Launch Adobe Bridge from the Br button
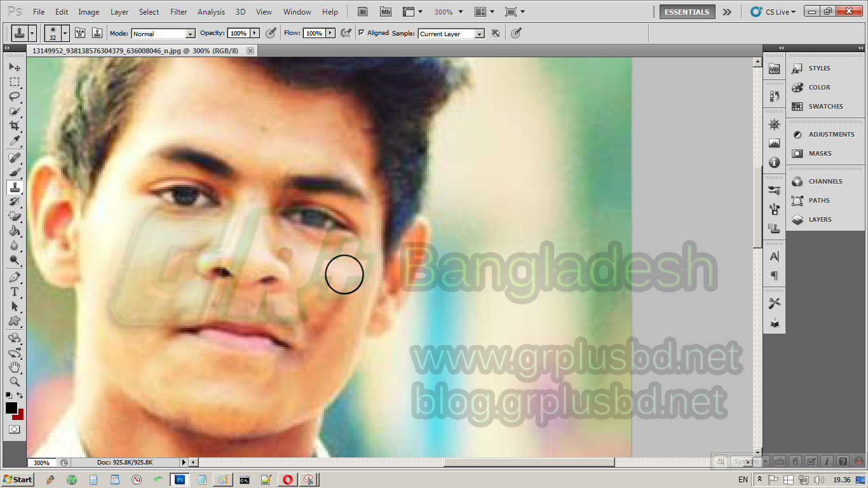868x488 pixels. 363,11
